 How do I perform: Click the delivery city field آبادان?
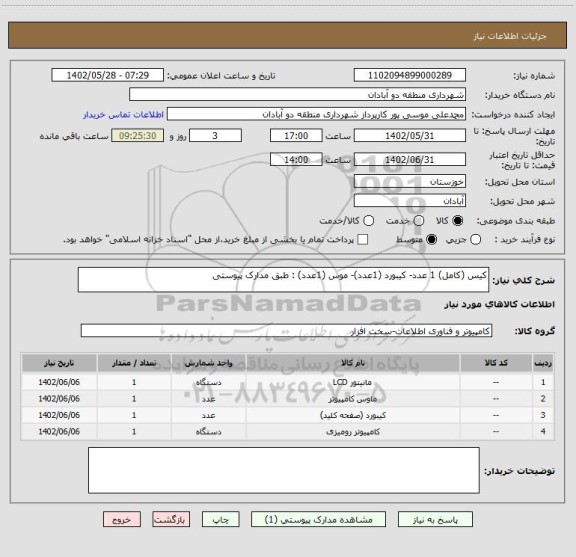410,201
